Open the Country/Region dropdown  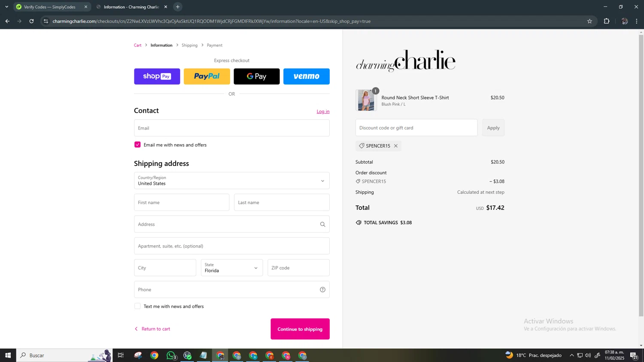point(231,181)
